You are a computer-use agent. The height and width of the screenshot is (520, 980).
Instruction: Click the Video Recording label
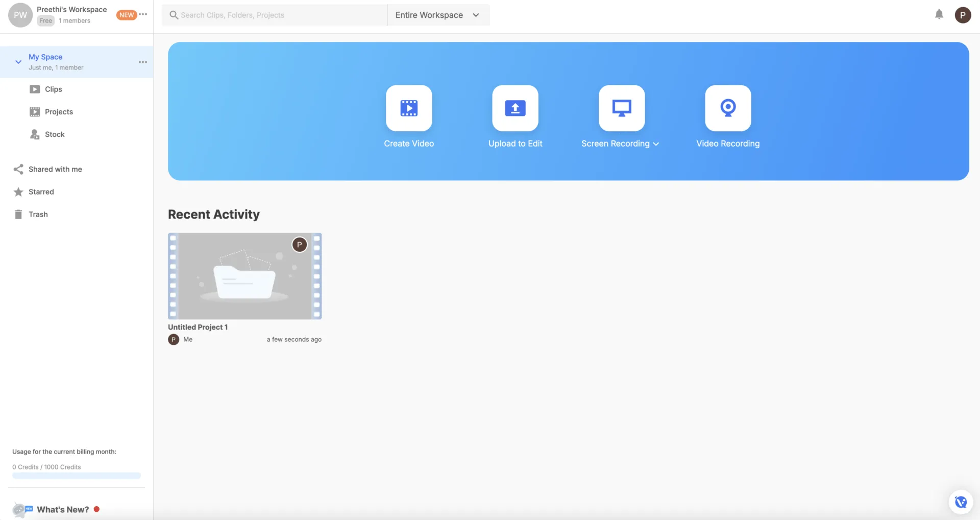click(728, 144)
